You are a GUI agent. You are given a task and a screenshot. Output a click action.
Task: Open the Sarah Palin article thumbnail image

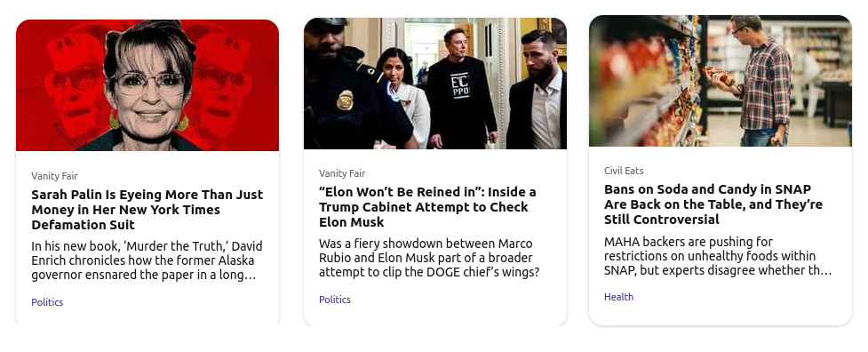147,85
